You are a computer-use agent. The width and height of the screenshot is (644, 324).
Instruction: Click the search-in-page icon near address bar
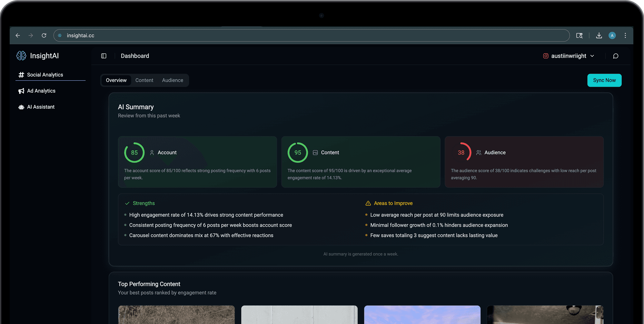tap(580, 35)
